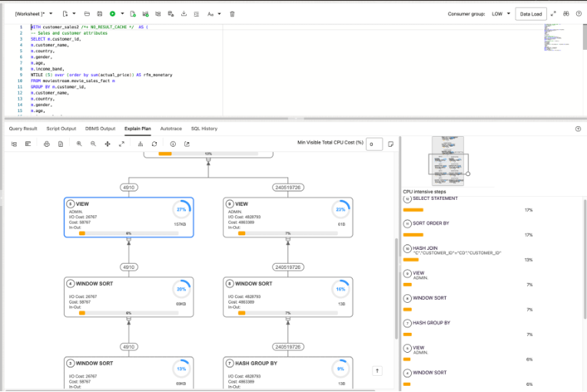Click the expand editor arrows icon
The width and height of the screenshot is (587, 392).
click(x=553, y=14)
